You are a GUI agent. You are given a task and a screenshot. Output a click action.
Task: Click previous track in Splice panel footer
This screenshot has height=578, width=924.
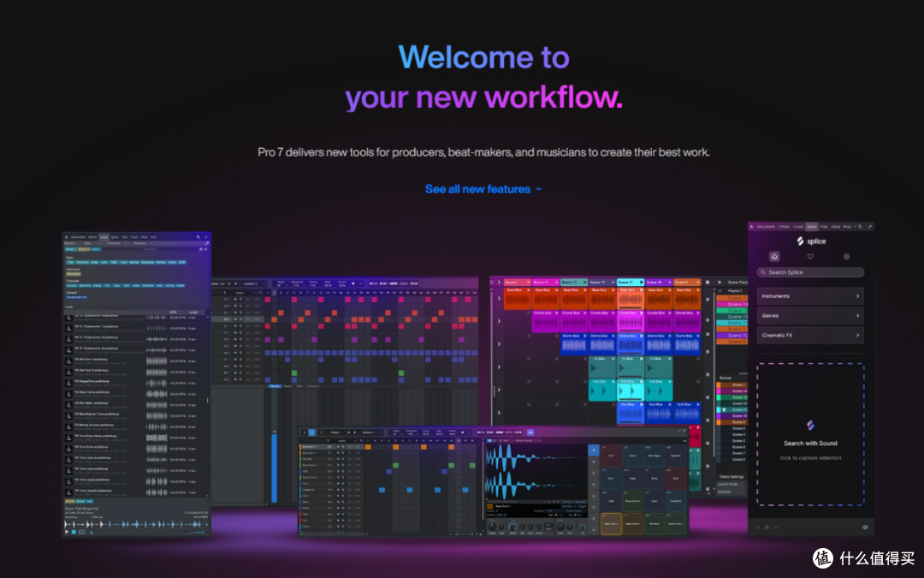click(758, 527)
